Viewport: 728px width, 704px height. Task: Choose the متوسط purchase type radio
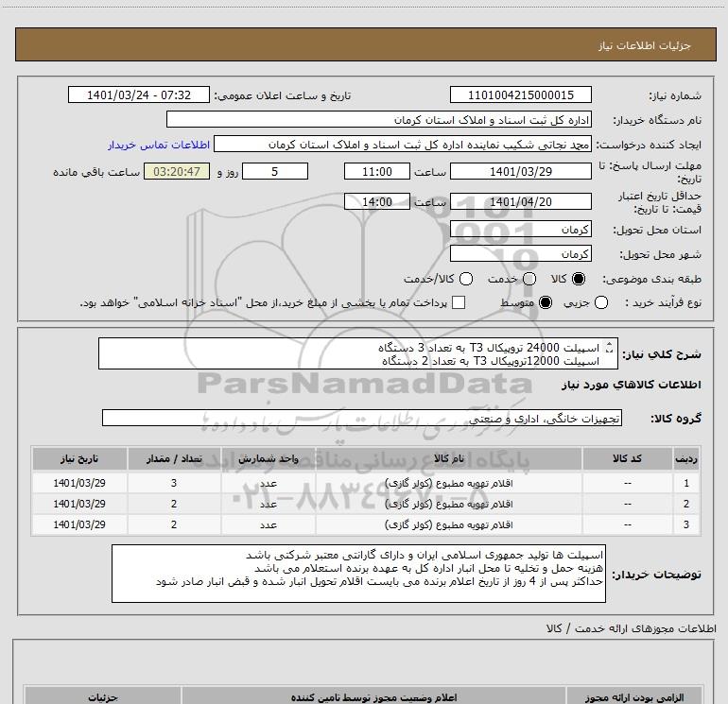click(546, 302)
